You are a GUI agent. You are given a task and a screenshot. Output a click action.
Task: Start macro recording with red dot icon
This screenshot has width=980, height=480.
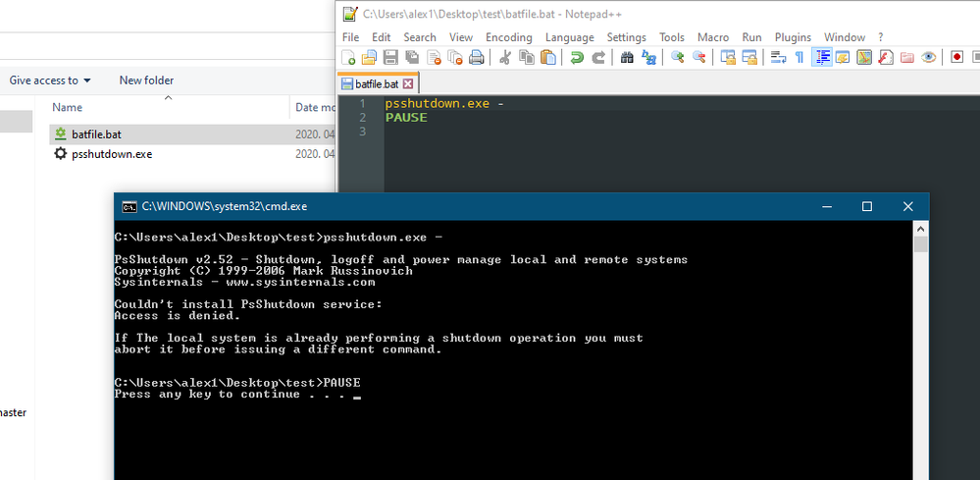(x=956, y=58)
